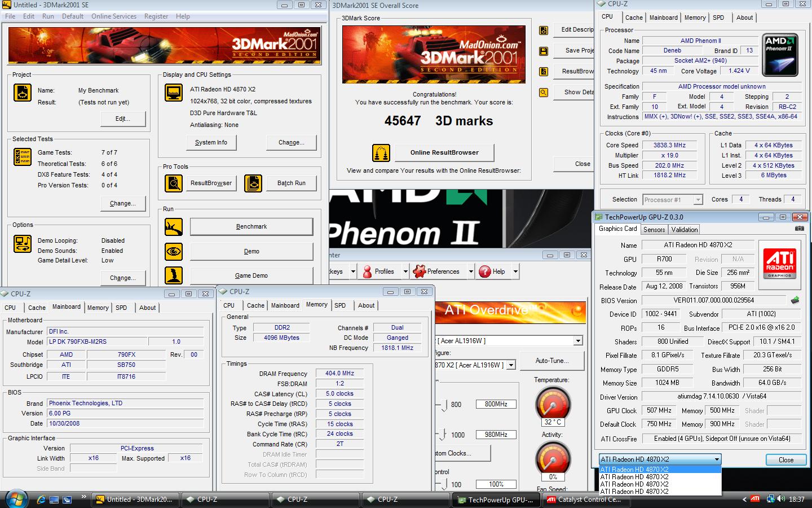
Task: Expand the Help dropdown arrow
Action: [x=515, y=271]
